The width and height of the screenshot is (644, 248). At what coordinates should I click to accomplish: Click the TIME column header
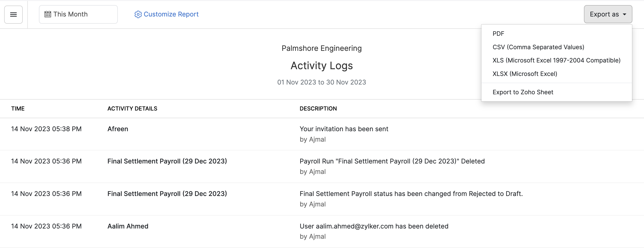coord(18,108)
